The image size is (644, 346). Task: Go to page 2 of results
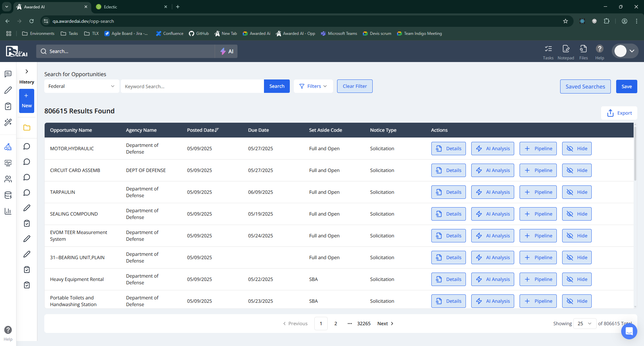[335, 324]
